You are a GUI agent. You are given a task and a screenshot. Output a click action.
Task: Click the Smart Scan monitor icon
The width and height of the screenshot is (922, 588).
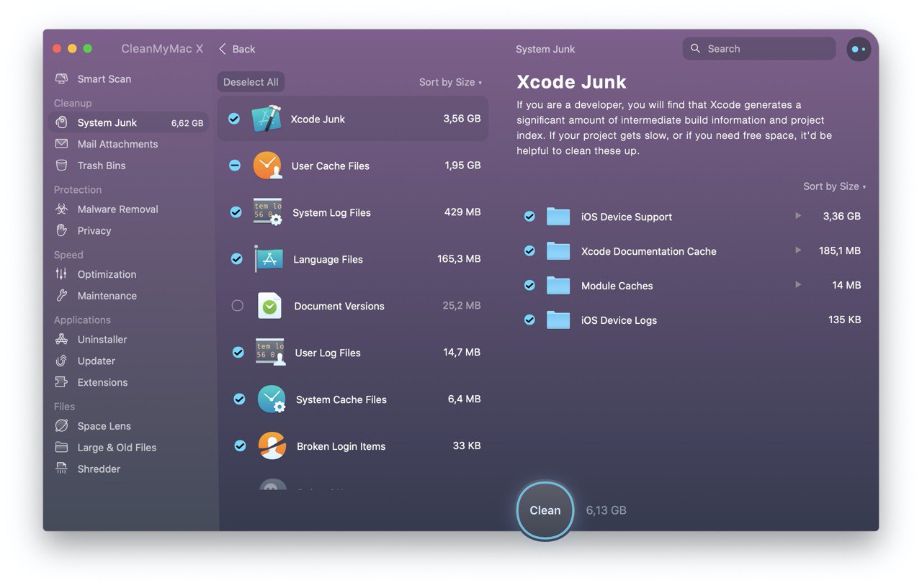pyautogui.click(x=62, y=79)
